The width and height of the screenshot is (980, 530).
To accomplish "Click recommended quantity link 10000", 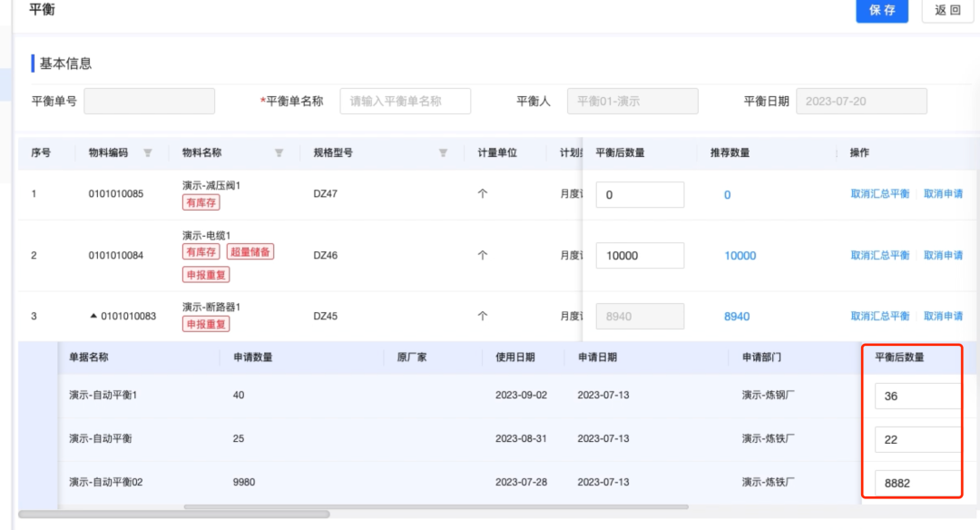I will (740, 256).
